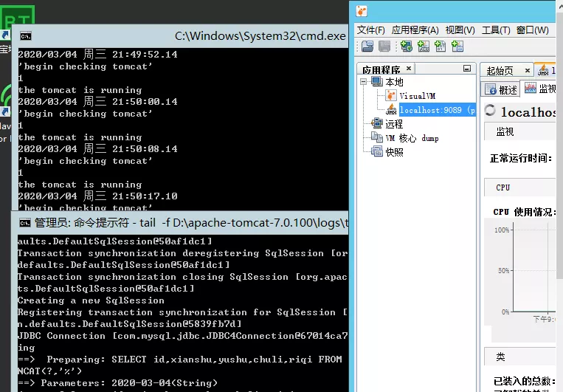Click the tail -f command prompt window icon
This screenshot has width=563, height=392.
pyautogui.click(x=25, y=223)
